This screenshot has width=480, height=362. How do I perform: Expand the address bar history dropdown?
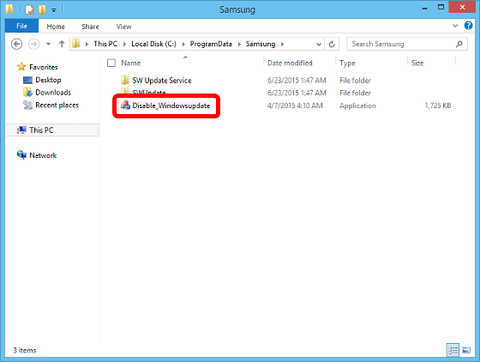319,44
